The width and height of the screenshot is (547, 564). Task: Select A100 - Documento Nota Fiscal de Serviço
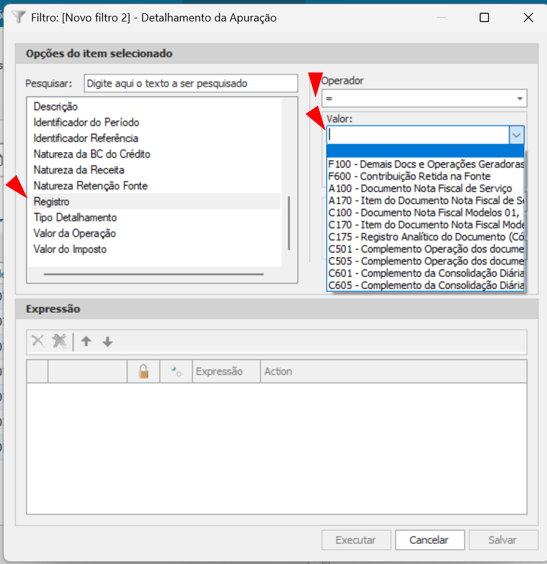tap(420, 188)
